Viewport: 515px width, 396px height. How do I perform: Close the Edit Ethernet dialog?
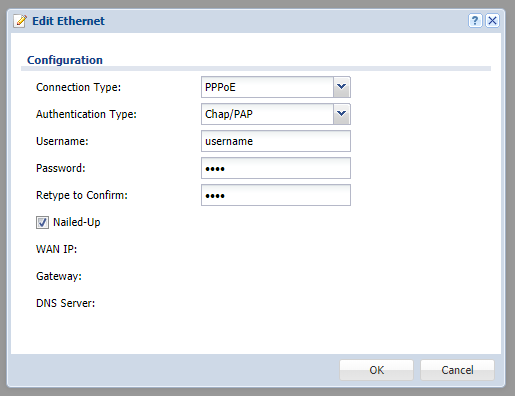(492, 21)
